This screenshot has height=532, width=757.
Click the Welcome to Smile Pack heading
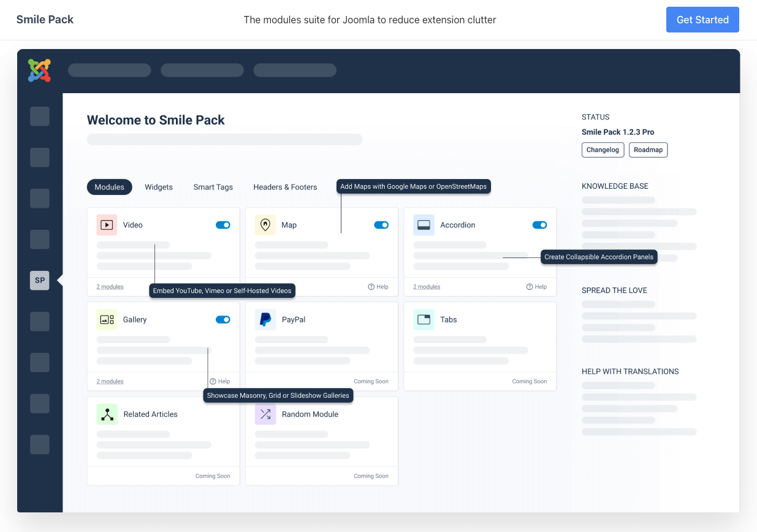click(x=156, y=120)
